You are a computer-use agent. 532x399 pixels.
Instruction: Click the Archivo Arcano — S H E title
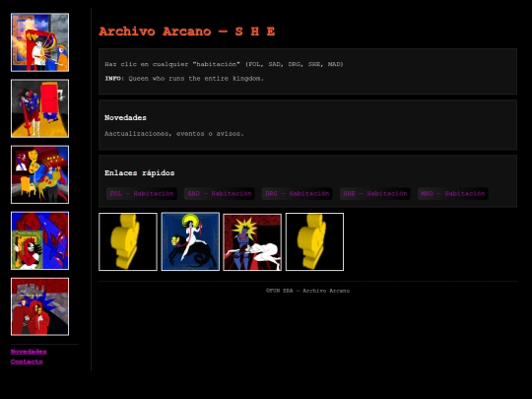(186, 32)
